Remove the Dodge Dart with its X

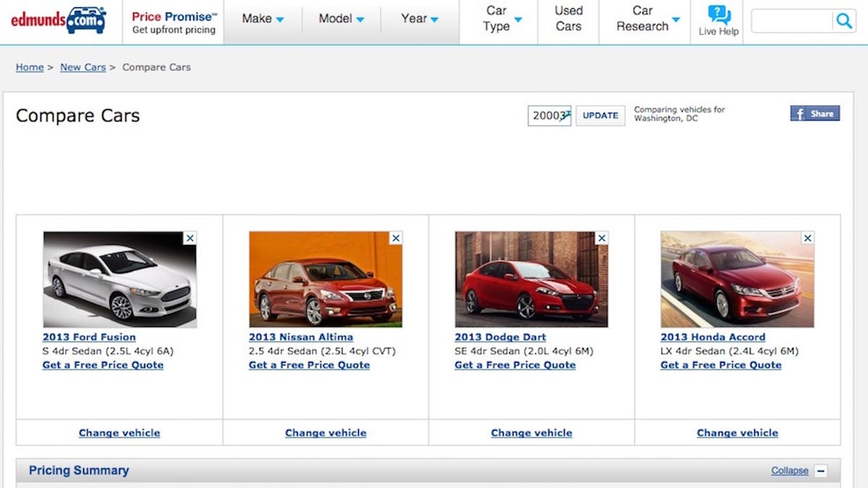click(x=602, y=238)
